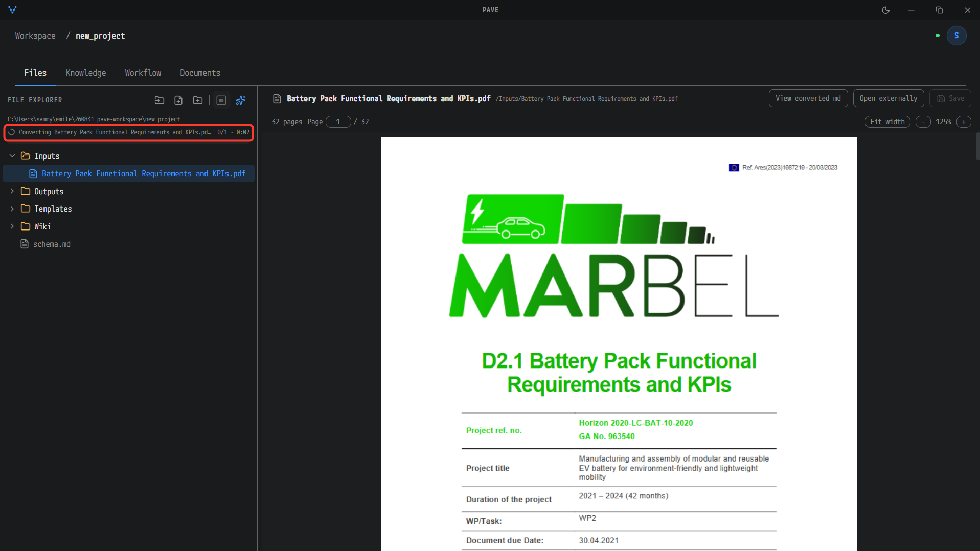Click the Wiki folder icon

pos(26,226)
